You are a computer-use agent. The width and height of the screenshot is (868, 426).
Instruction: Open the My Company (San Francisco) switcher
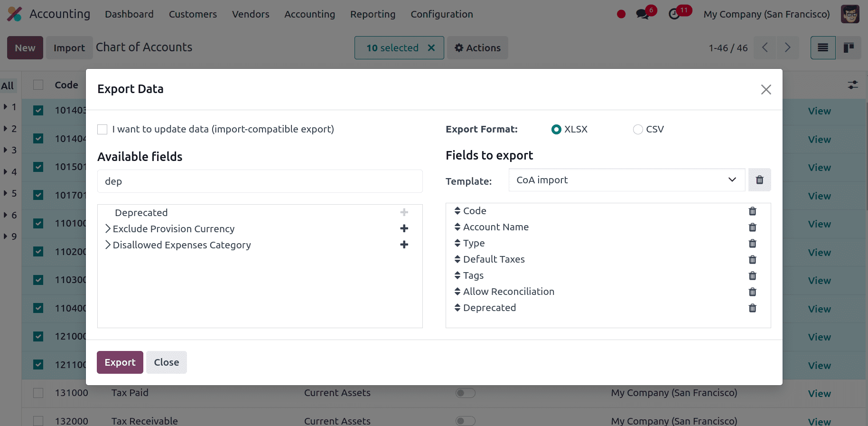point(766,14)
